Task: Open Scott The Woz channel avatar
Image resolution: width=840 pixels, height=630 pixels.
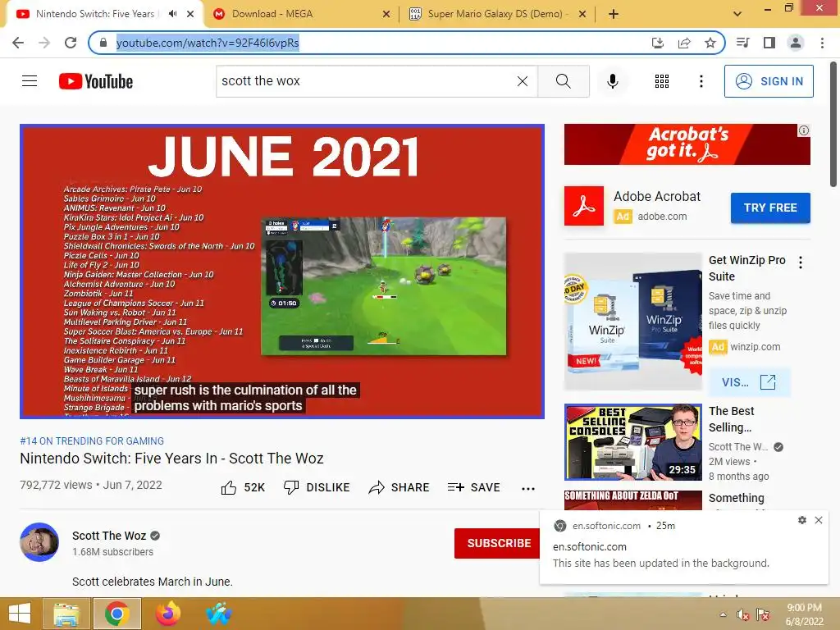Action: 39,542
